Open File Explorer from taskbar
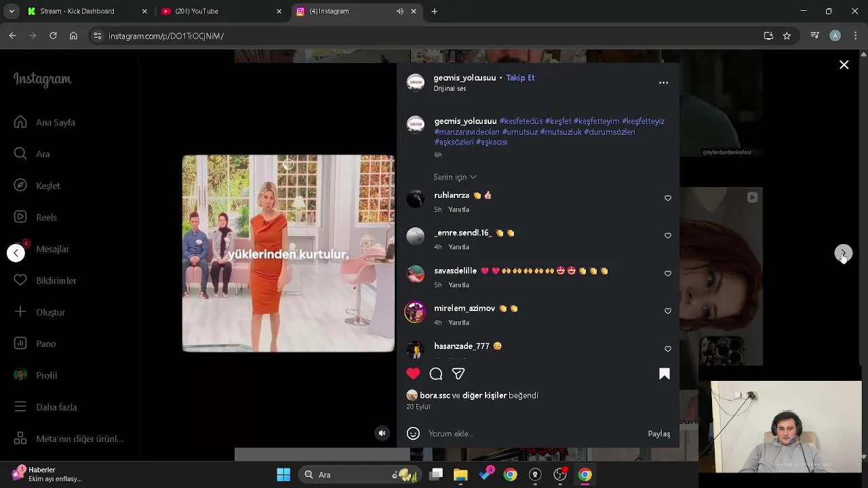Screen dimensions: 868x488 [x=460, y=474]
